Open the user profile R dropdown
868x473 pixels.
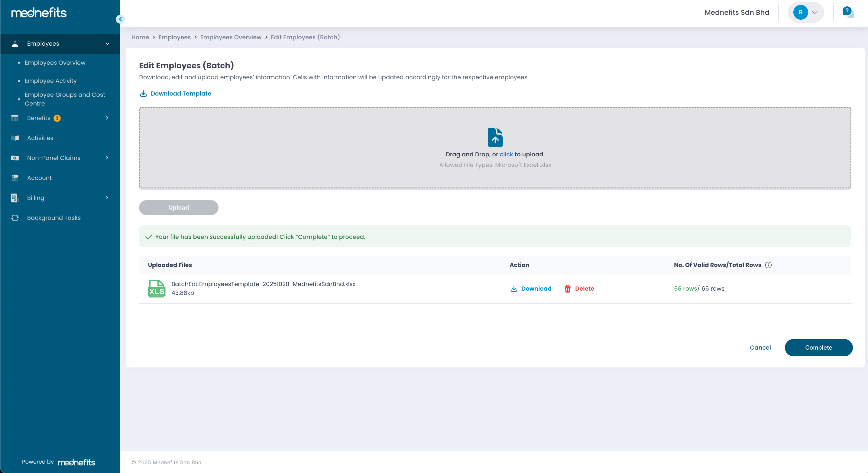pyautogui.click(x=806, y=12)
